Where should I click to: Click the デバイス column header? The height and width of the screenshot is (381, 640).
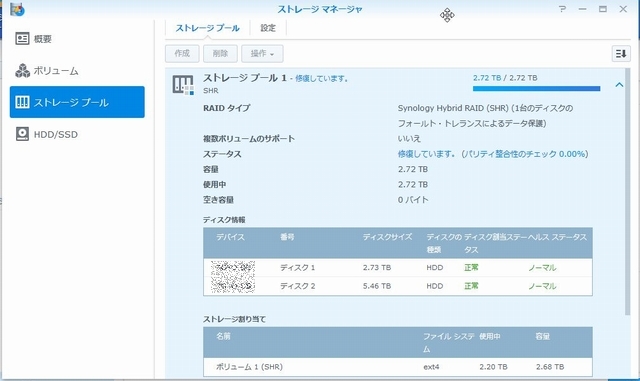point(230,237)
